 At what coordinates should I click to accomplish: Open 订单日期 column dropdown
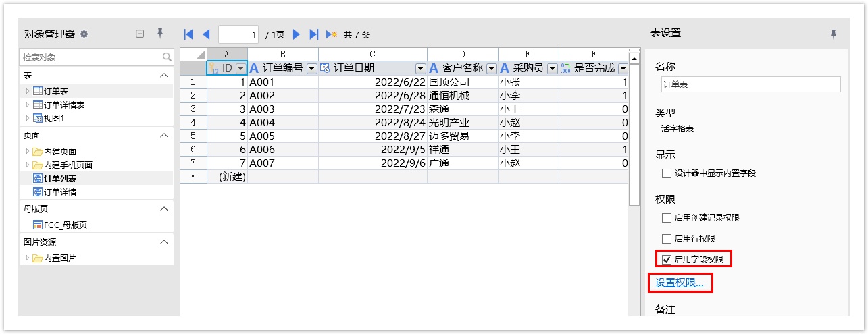[420, 68]
